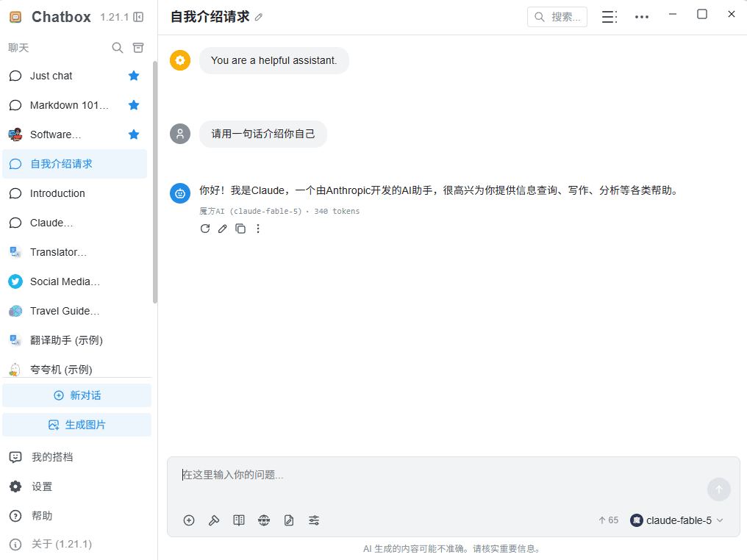The height and width of the screenshot is (560, 747).
Task: Click the user avatar icon
Action: pos(180,134)
